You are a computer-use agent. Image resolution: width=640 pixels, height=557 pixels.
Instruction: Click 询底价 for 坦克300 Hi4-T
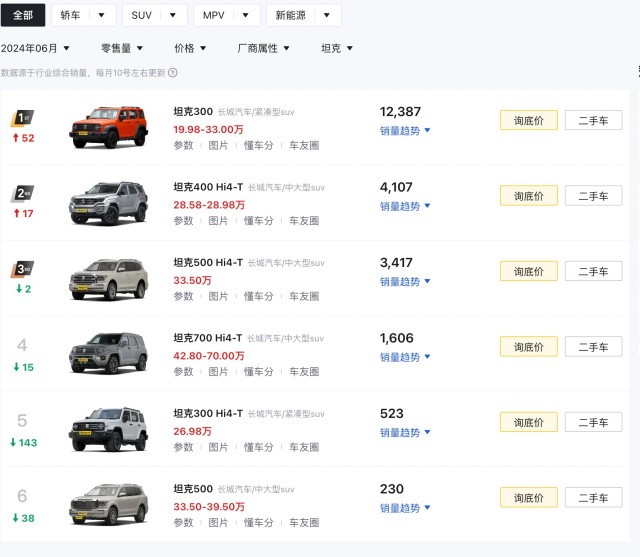[529, 422]
